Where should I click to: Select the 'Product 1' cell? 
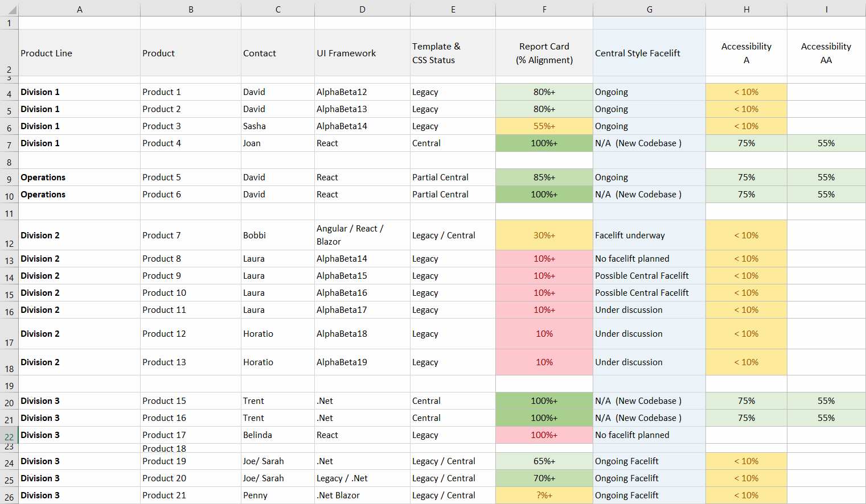click(191, 92)
